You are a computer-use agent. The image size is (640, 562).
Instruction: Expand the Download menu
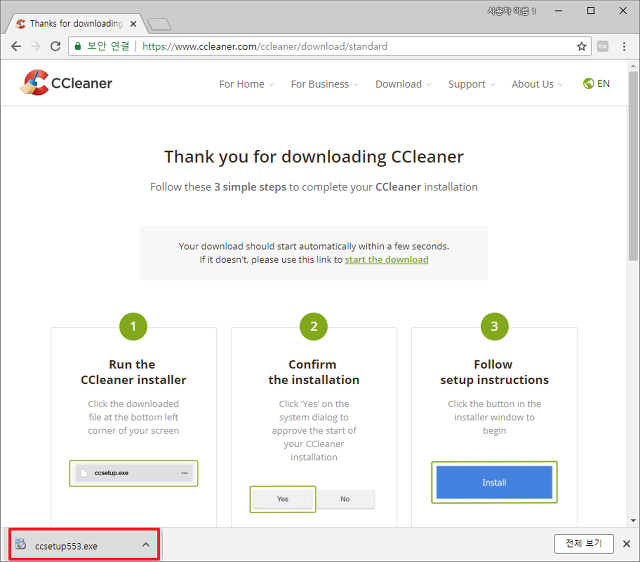click(x=403, y=84)
